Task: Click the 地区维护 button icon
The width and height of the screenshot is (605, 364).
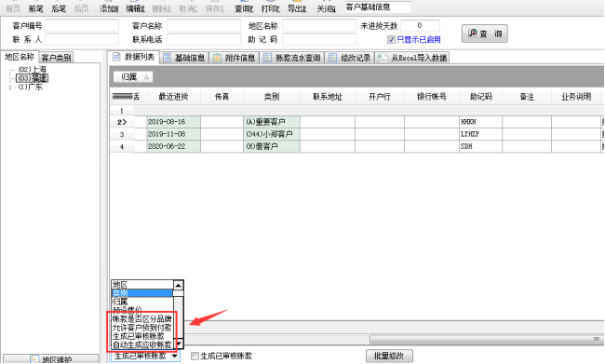Action: click(x=34, y=359)
